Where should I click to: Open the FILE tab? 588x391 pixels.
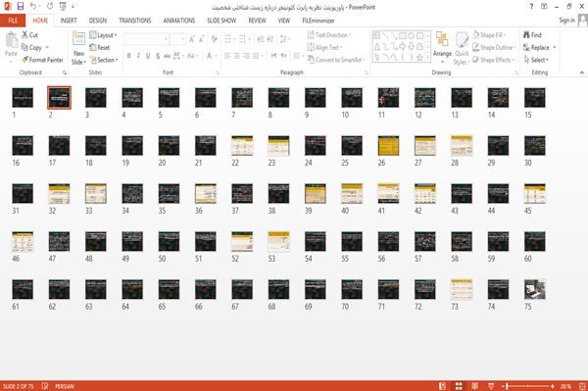tap(13, 21)
